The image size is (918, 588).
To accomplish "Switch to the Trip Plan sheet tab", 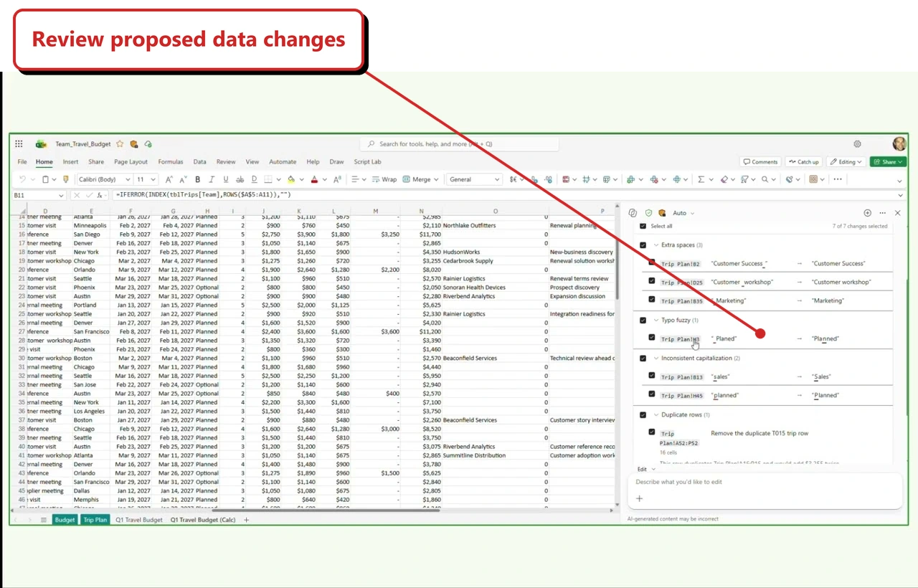I will (x=95, y=520).
